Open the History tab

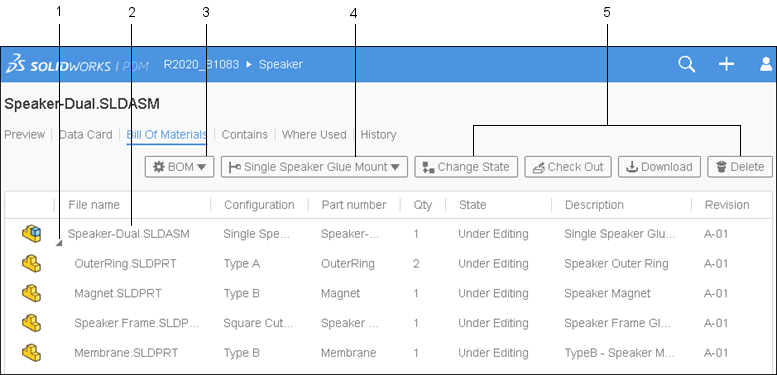coord(379,135)
